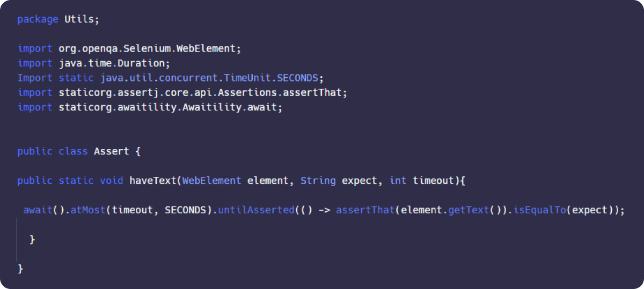Screen dimensions: 644x289
Task: Click the "int" keyword before timeout
Action: [x=398, y=181]
